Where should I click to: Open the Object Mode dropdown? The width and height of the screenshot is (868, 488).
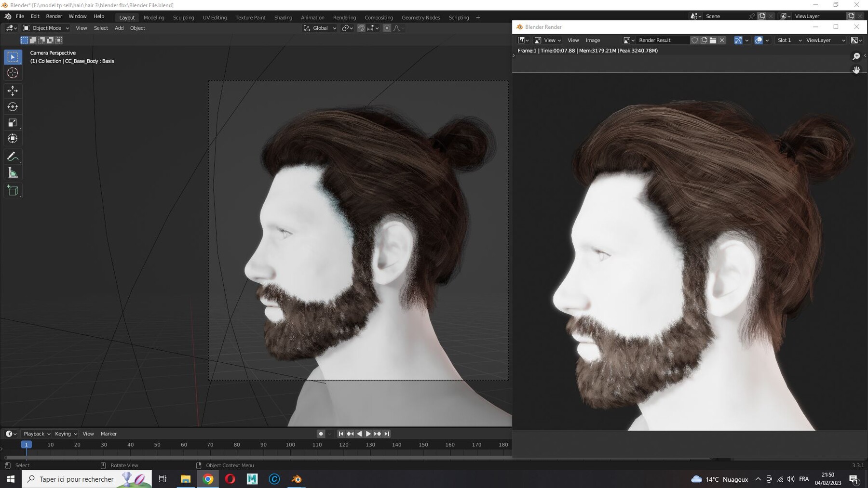46,28
